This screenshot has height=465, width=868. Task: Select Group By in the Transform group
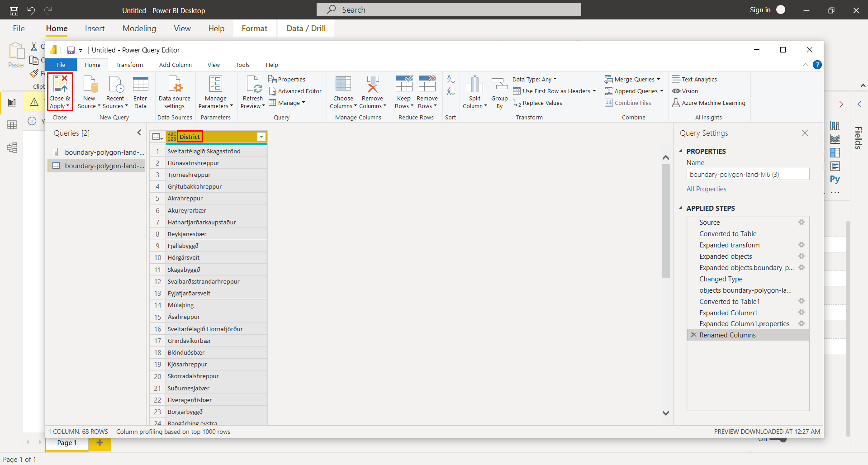499,91
